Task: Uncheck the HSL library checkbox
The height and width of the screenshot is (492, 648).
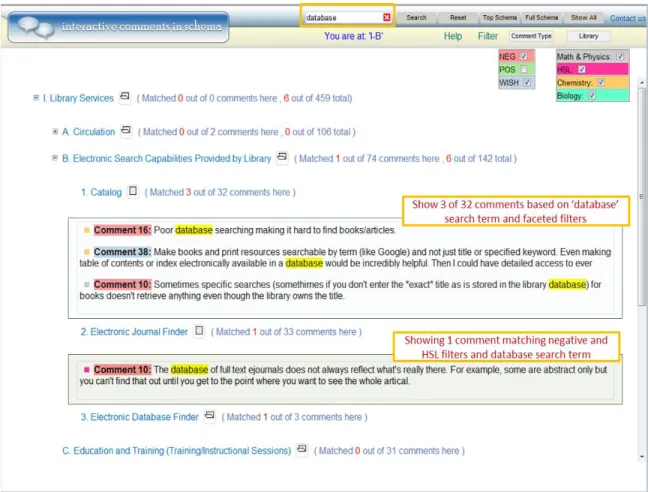Action: [x=581, y=69]
